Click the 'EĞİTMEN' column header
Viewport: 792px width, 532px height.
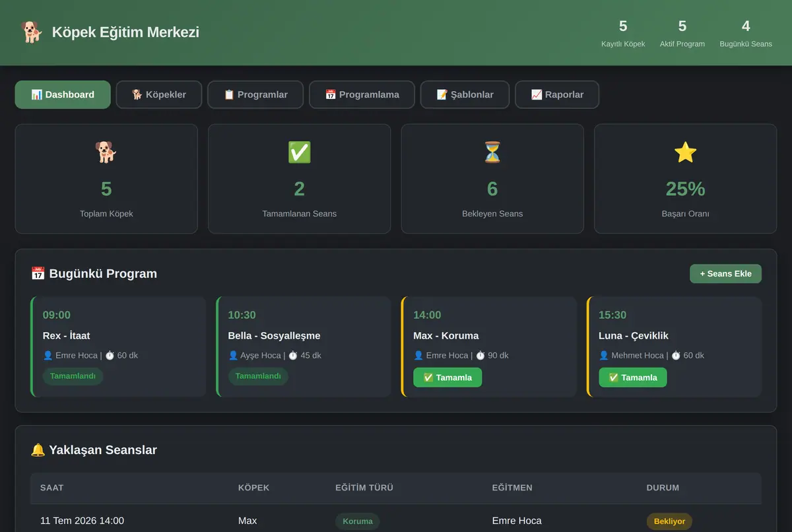(x=512, y=488)
